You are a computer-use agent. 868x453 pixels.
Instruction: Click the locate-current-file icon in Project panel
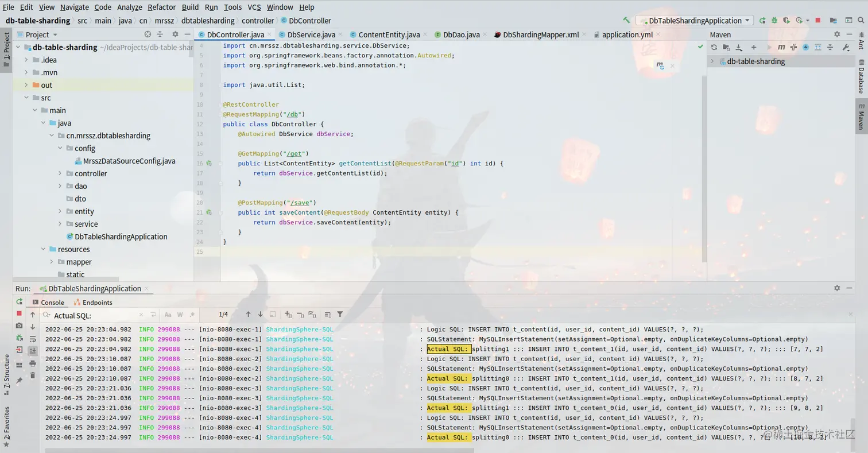click(148, 34)
